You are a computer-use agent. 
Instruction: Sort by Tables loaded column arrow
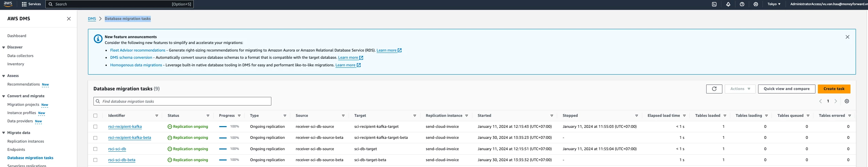[x=725, y=116]
